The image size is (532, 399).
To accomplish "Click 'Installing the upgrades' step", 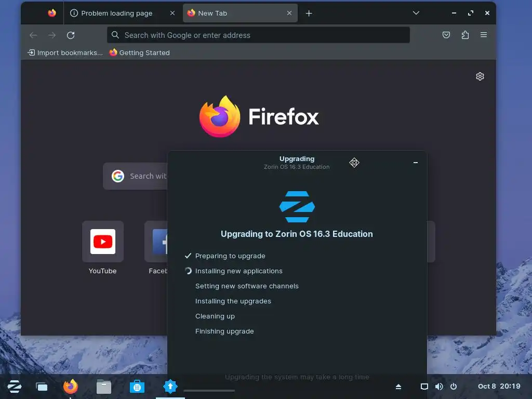I will tap(233, 301).
